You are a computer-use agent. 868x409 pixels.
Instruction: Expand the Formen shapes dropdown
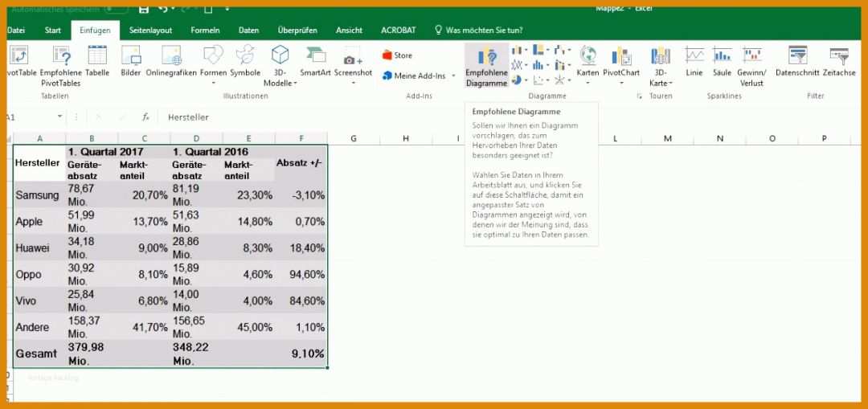(x=213, y=84)
